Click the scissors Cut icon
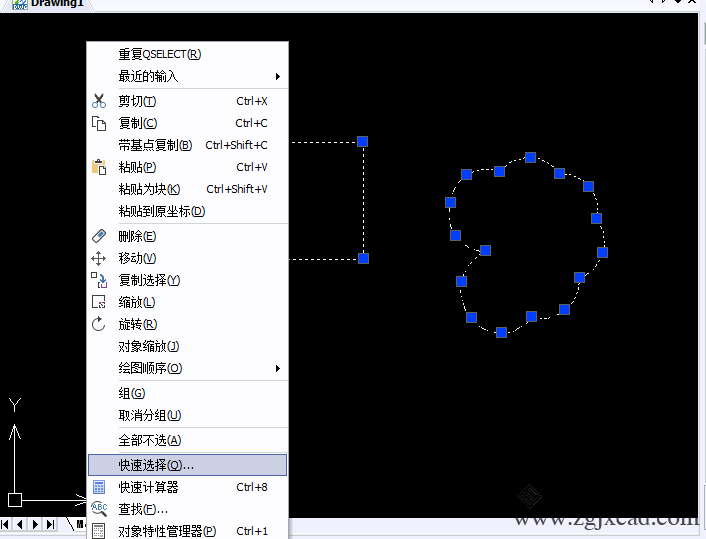 [x=99, y=101]
